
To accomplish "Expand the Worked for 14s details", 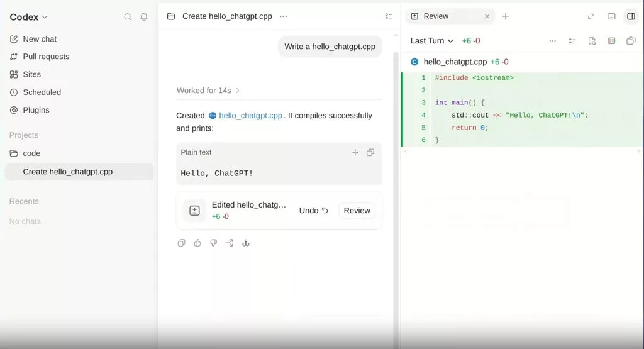I will (208, 91).
